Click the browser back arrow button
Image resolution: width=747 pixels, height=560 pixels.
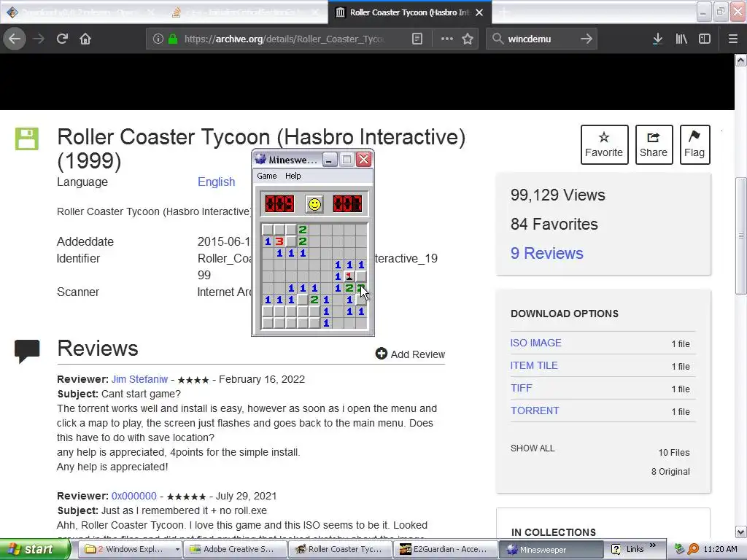(x=15, y=39)
